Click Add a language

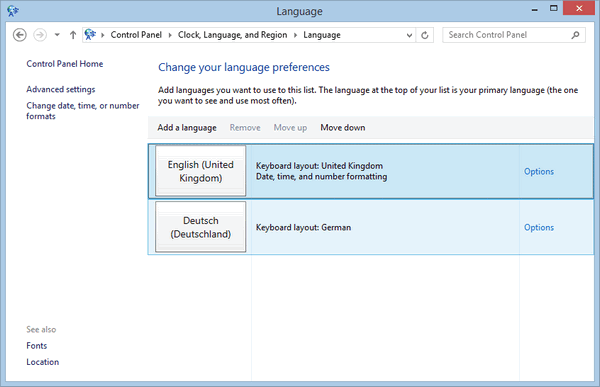coord(187,127)
